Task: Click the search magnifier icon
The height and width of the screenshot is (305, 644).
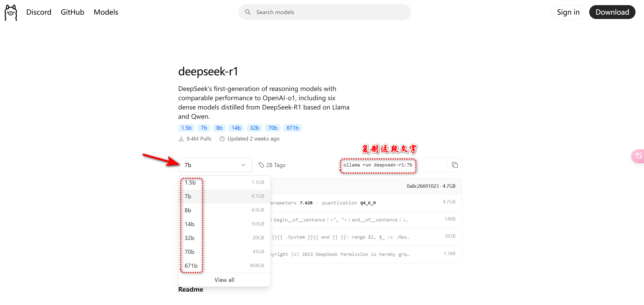Action: pos(248,12)
